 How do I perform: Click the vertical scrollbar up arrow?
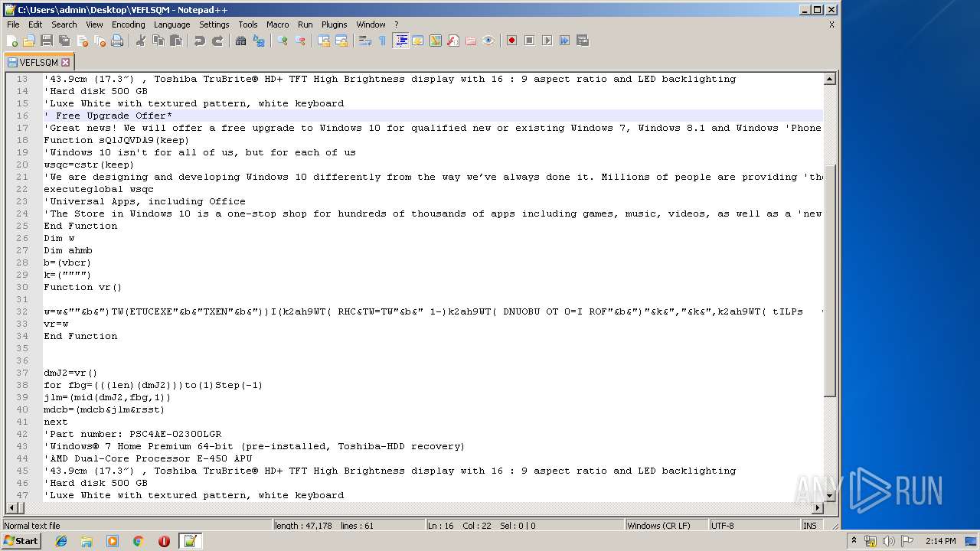coord(830,79)
